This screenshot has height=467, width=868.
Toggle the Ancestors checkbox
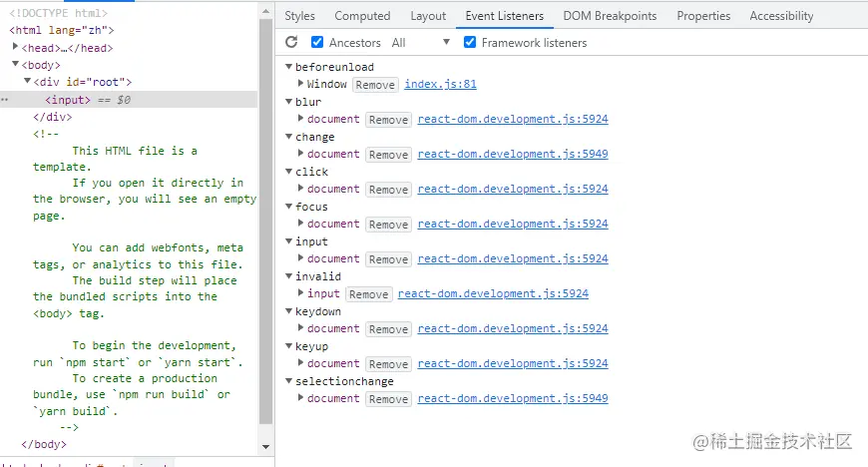(317, 42)
